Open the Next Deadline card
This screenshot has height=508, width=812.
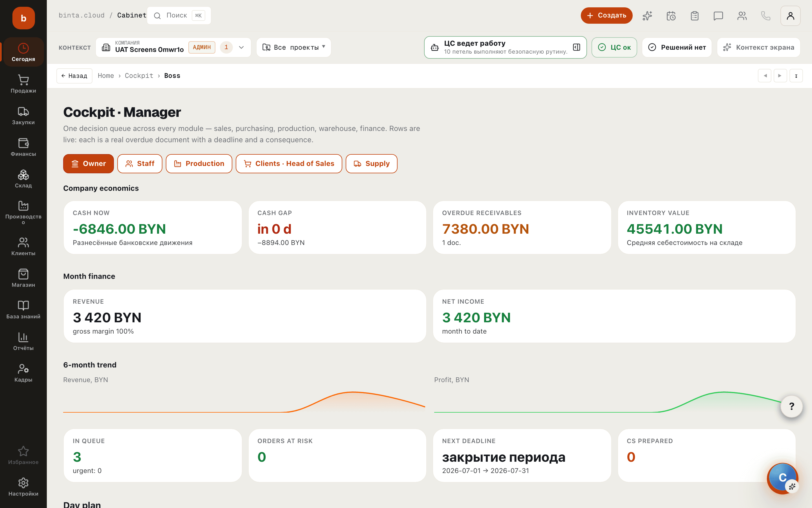(522, 456)
